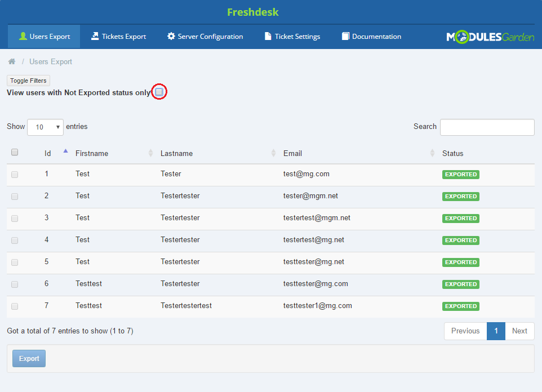Click the Freshdesk title
The height and width of the screenshot is (392, 542).
coord(252,12)
